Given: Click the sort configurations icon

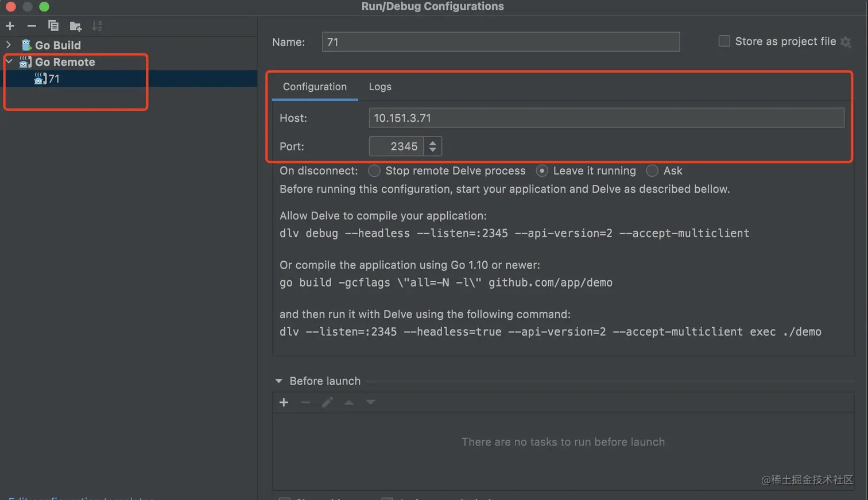Looking at the screenshot, I should [x=97, y=26].
